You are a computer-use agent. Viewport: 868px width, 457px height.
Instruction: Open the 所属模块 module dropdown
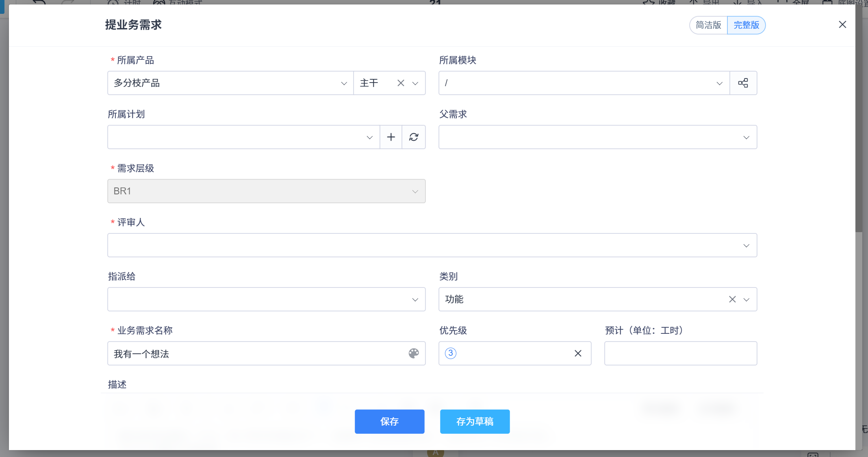[x=584, y=83]
